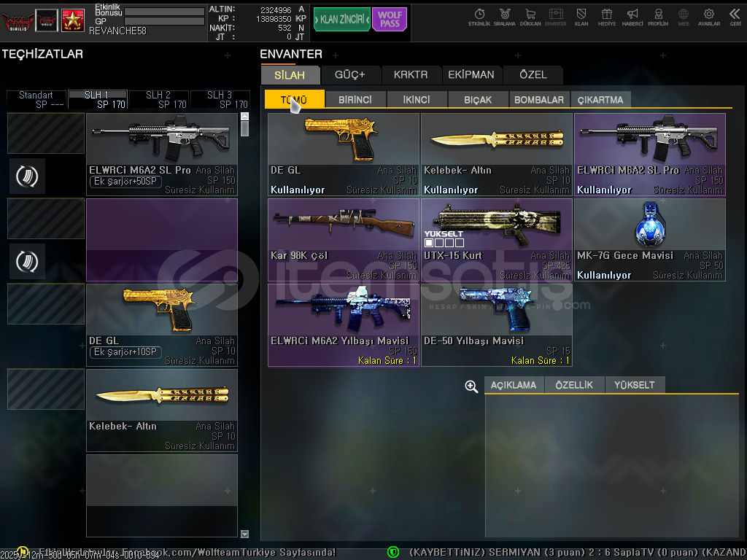This screenshot has height=560, width=747.
Task: Open the WEB globe icon
Action: (x=684, y=17)
